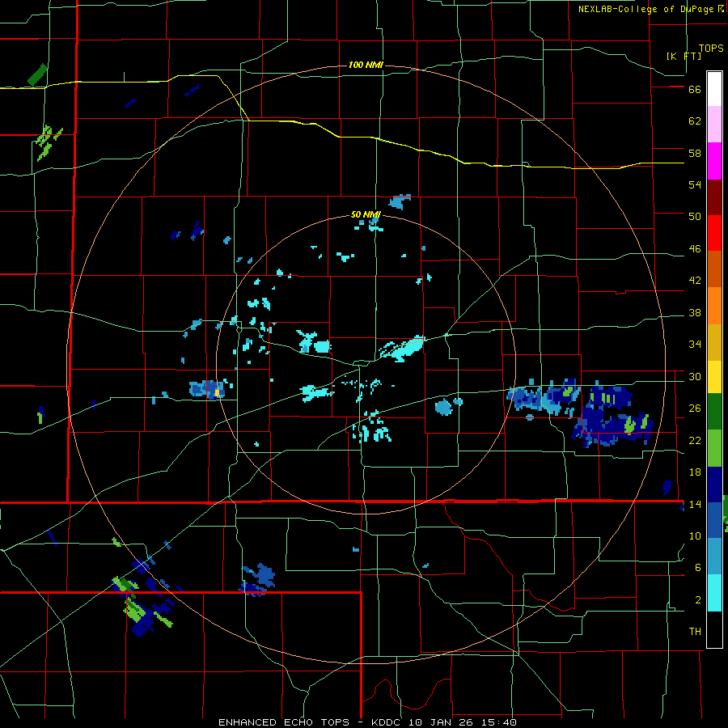728x728 pixels.
Task: Select the "58" legend value
Action: 695,153
